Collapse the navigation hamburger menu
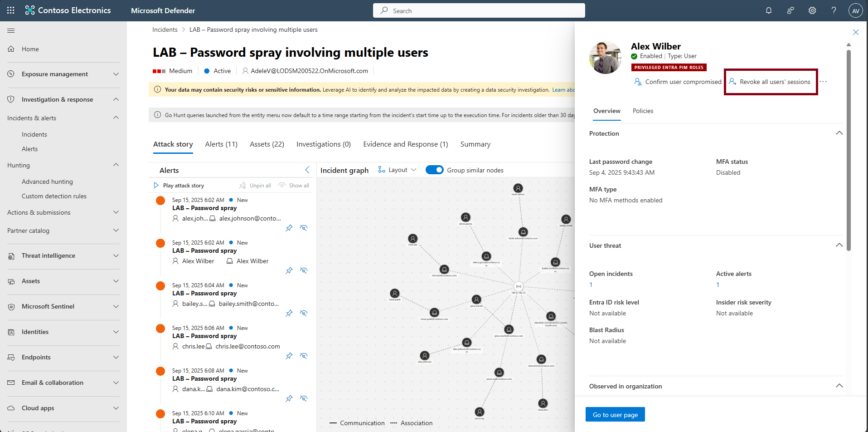868x432 pixels. pos(11,30)
